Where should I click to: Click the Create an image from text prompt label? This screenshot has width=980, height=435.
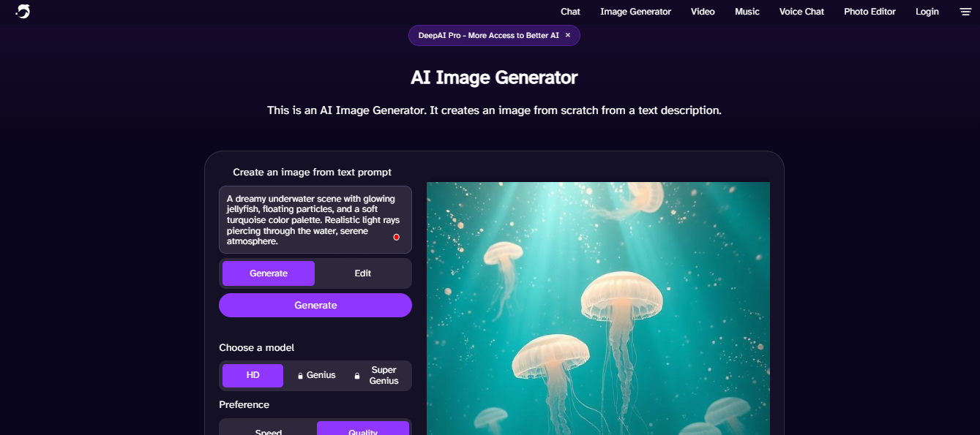313,173
